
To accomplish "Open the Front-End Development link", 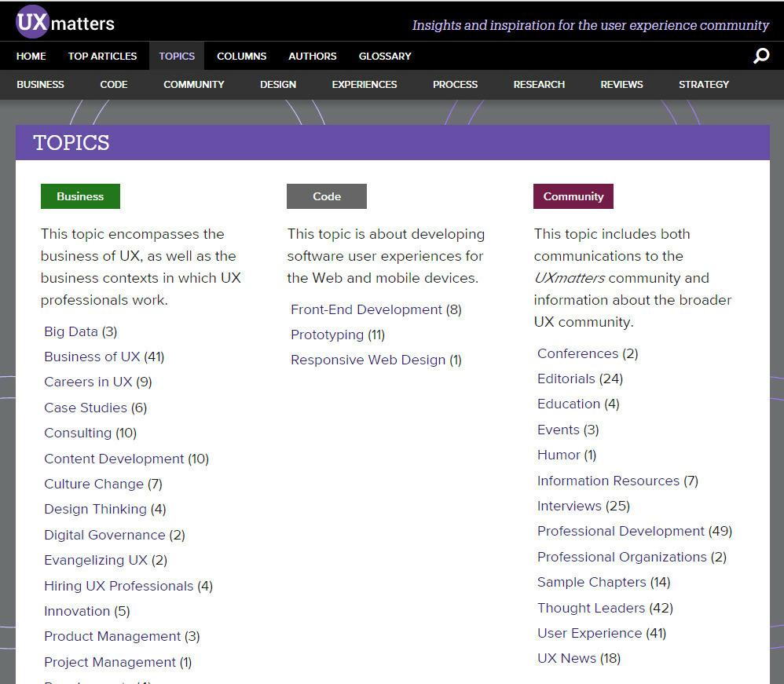I will point(366,309).
